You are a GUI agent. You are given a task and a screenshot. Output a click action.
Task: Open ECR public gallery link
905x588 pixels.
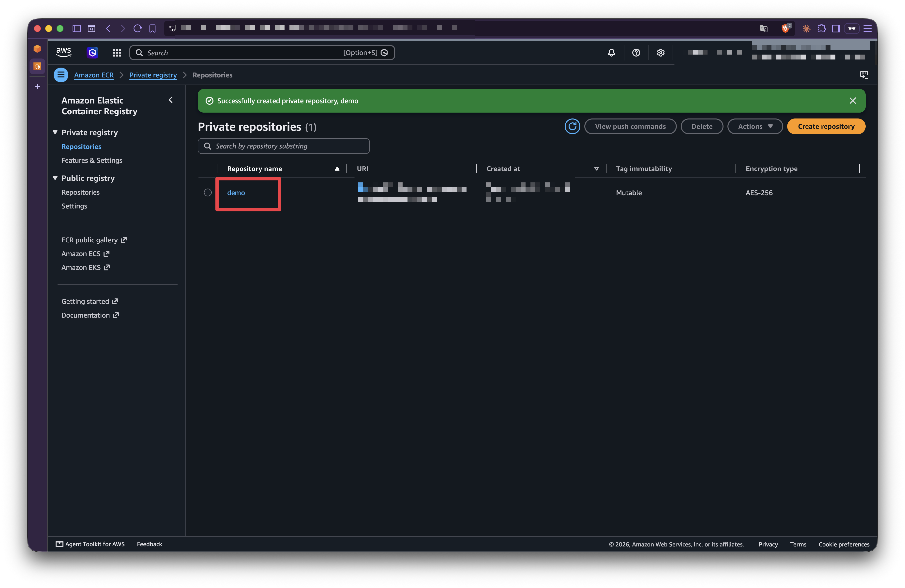click(x=94, y=240)
